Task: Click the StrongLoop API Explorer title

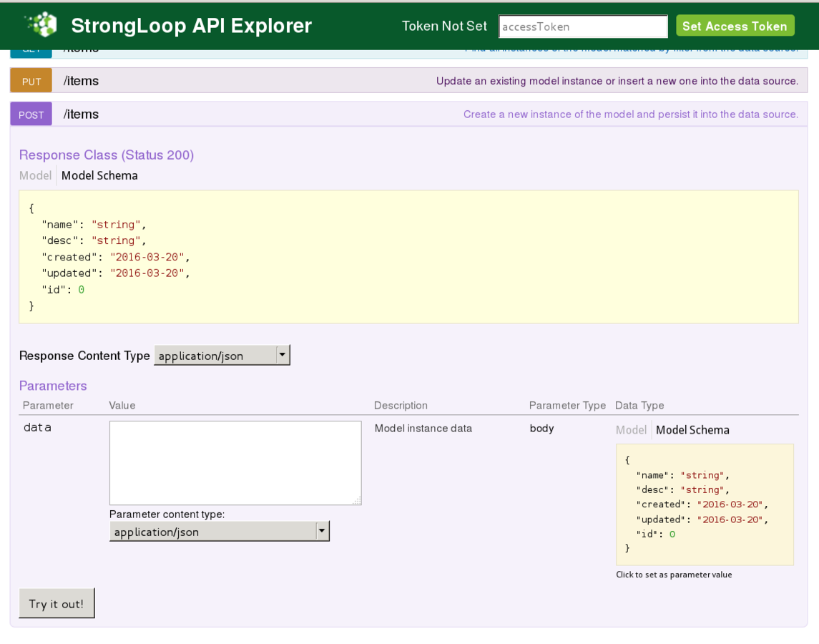Action: coord(191,26)
